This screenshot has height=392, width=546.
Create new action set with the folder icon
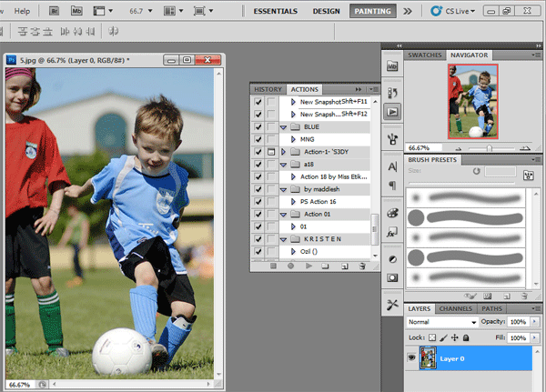pos(327,266)
